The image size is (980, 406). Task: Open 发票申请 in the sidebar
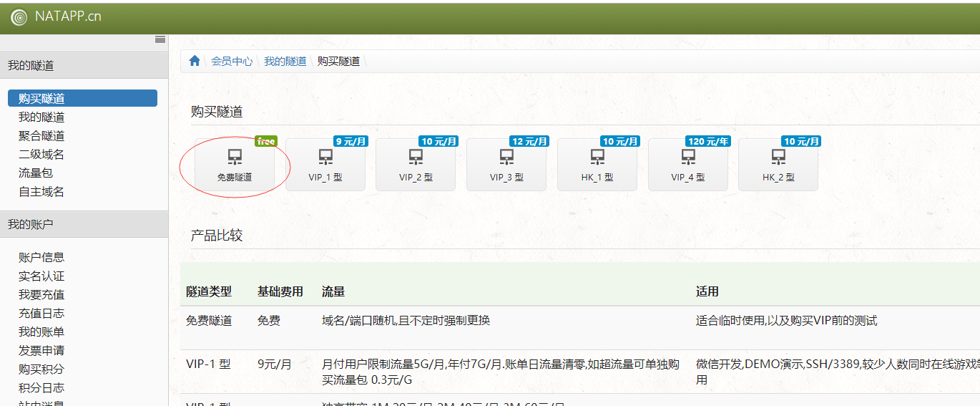point(41,350)
